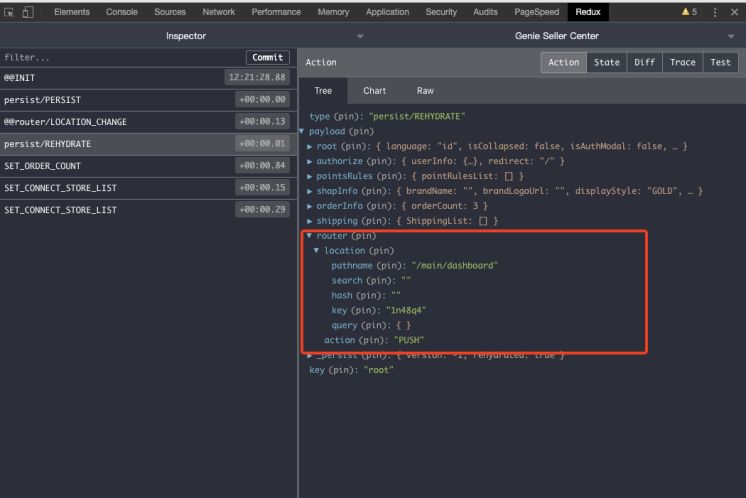Image resolution: width=746 pixels, height=498 pixels.
Task: Expand the root node arrow
Action: click(x=309, y=146)
